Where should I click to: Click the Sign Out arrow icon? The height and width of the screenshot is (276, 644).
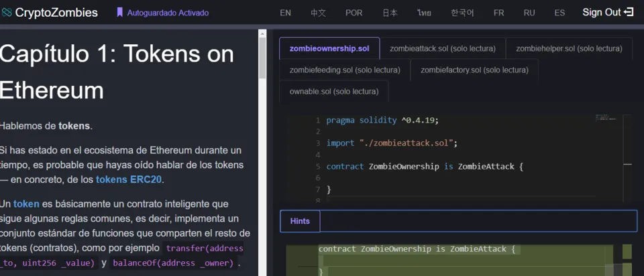point(629,12)
